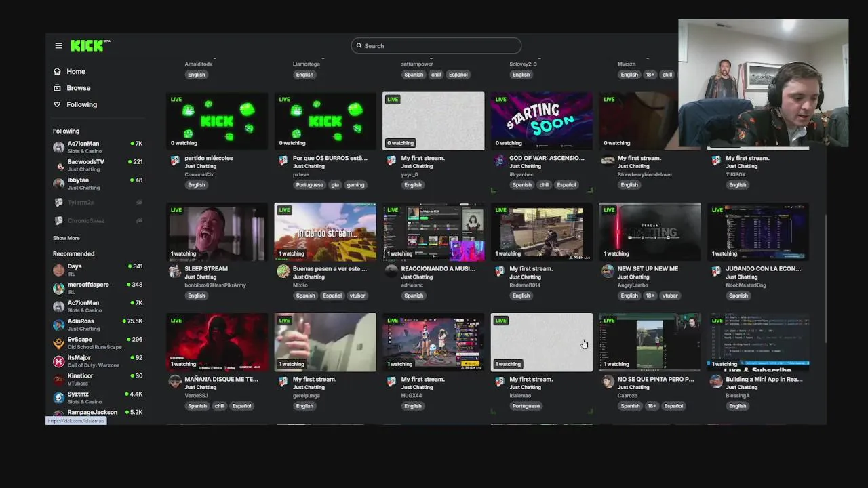
Task: Open the BlessingA channel avatar
Action: click(x=716, y=382)
